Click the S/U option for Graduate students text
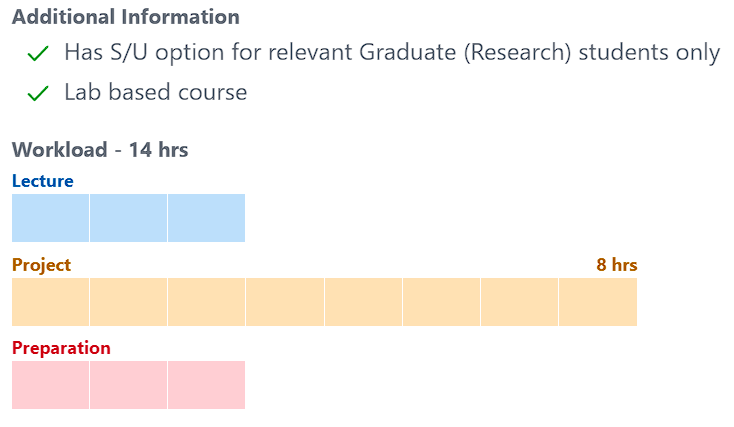The image size is (734, 427). click(392, 53)
